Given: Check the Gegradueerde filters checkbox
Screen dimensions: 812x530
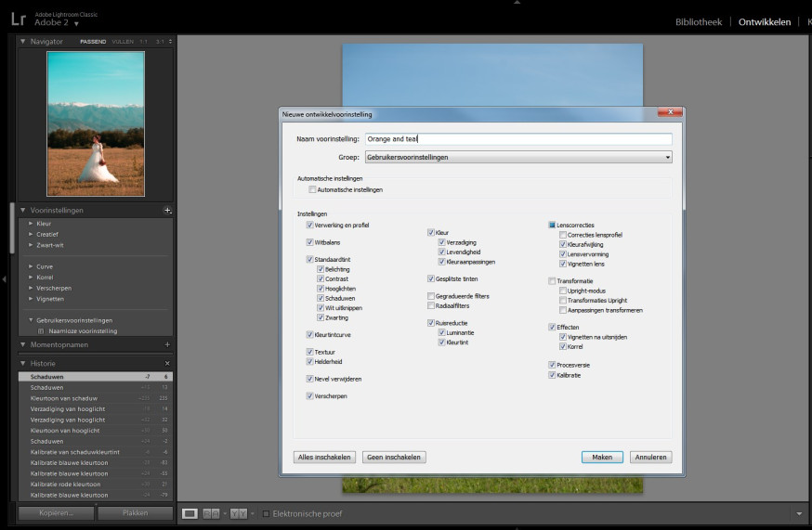Looking at the screenshot, I should pyautogui.click(x=431, y=296).
